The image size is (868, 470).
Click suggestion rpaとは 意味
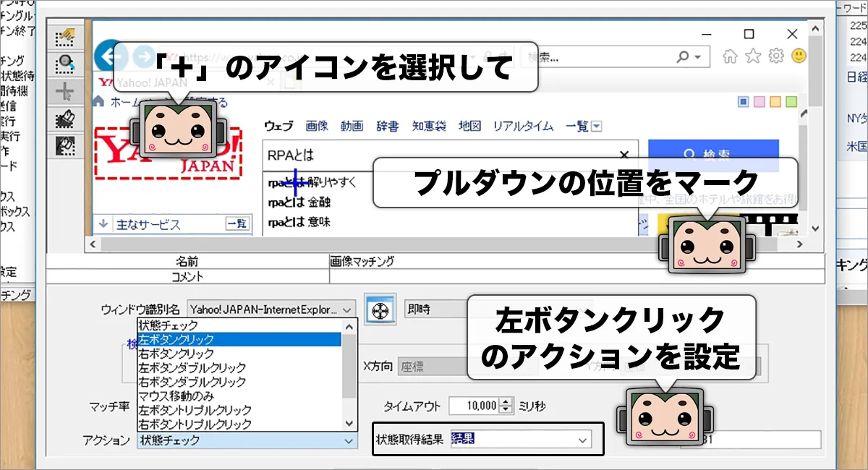click(x=299, y=222)
